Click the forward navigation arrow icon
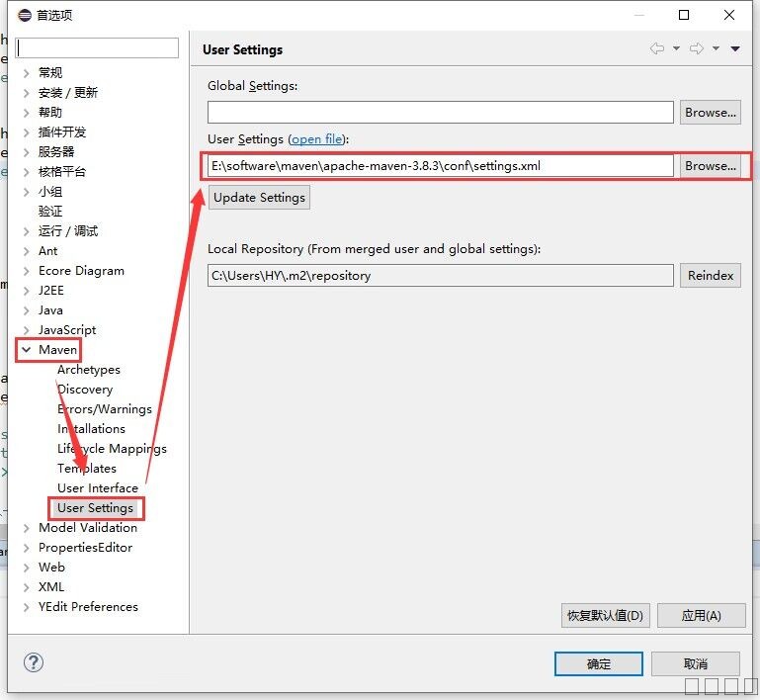This screenshot has height=700, width=760. [697, 49]
